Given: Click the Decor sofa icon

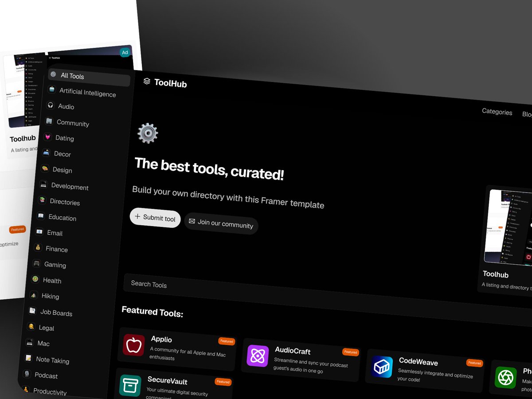Looking at the screenshot, I should tap(46, 153).
